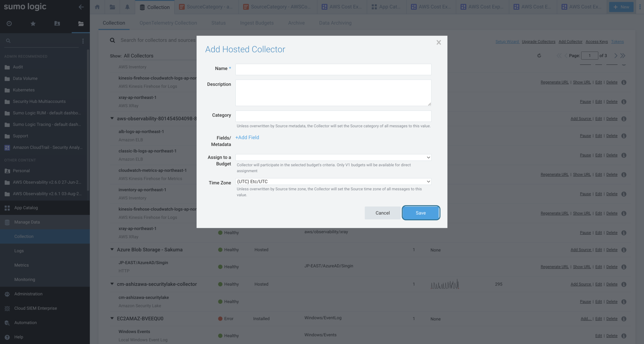Viewport: 644px width, 344px height.
Task: Open the Automation sidebar item
Action: click(x=25, y=323)
